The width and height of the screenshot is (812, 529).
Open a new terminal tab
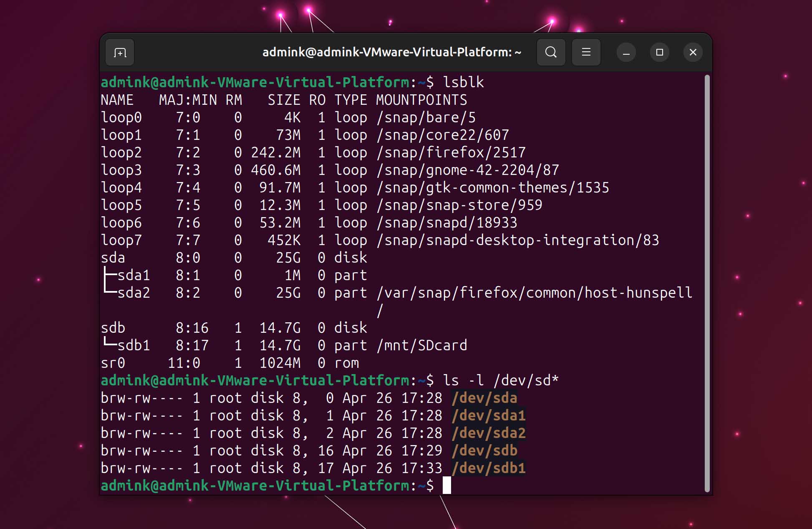click(x=119, y=52)
